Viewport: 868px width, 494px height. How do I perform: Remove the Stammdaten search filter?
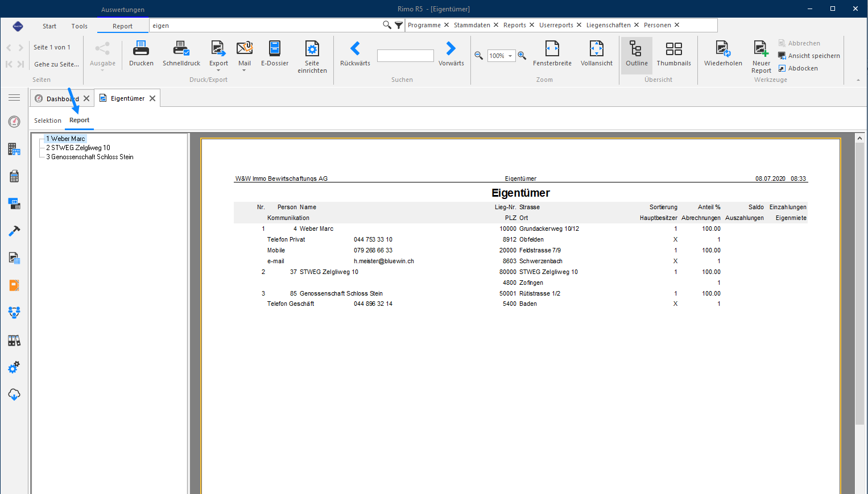tap(496, 25)
